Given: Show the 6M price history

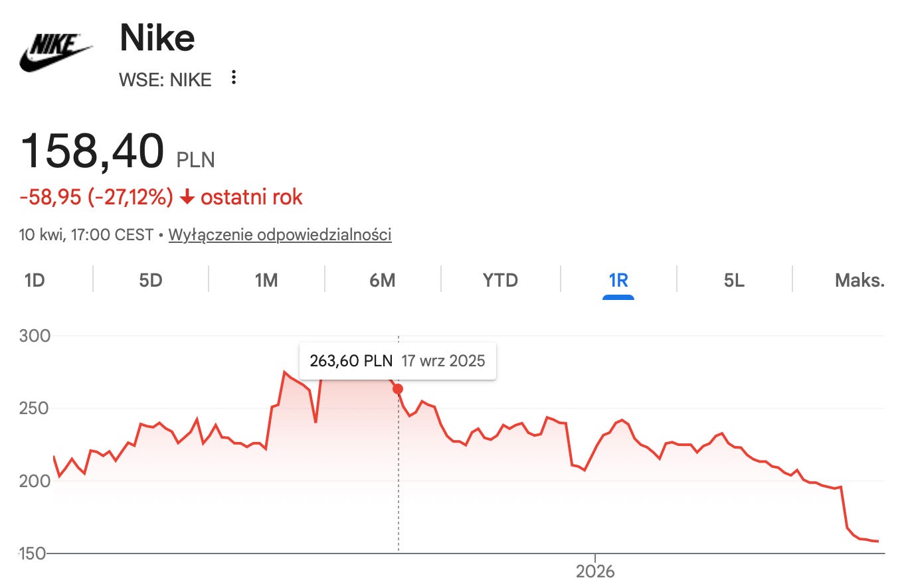Looking at the screenshot, I should click(383, 280).
